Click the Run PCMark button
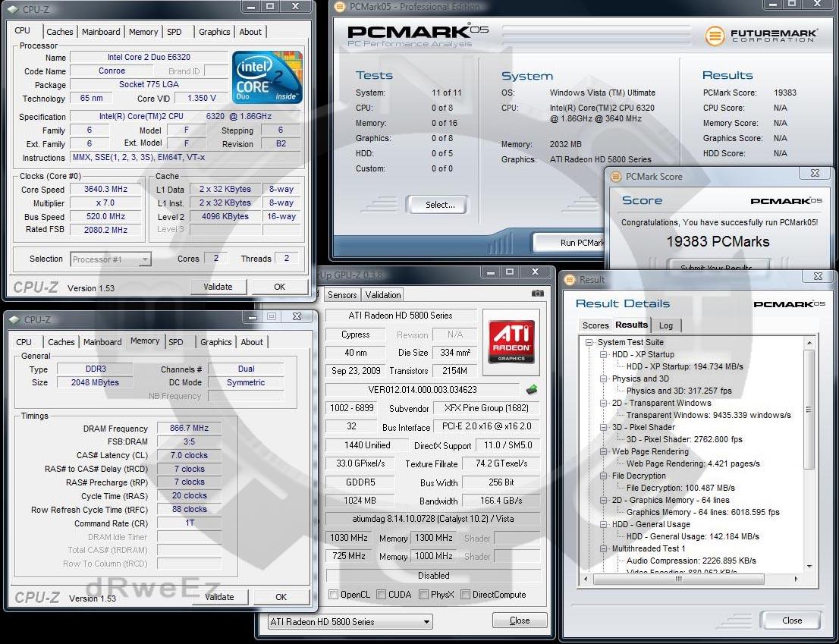This screenshot has height=644, width=839. [569, 243]
